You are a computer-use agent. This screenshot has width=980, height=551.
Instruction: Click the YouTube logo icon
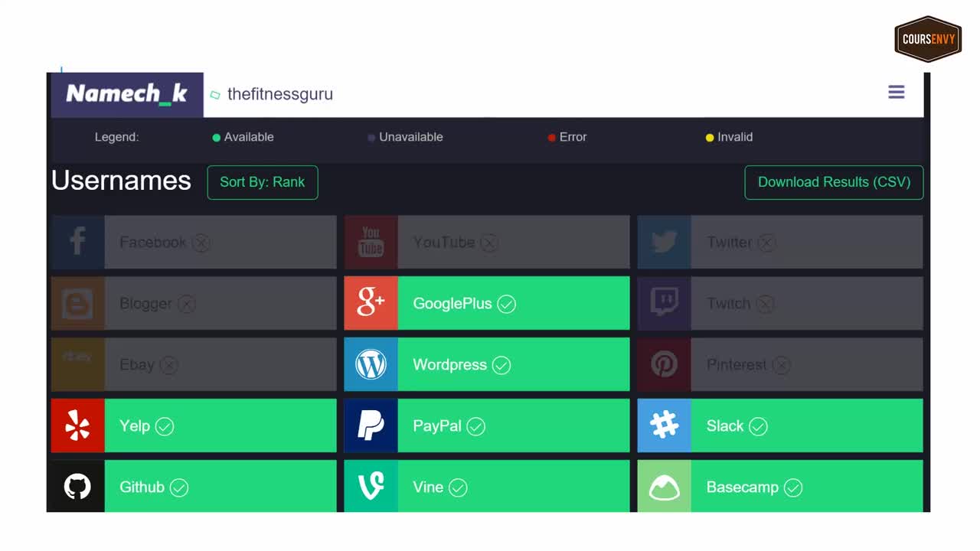click(x=371, y=242)
